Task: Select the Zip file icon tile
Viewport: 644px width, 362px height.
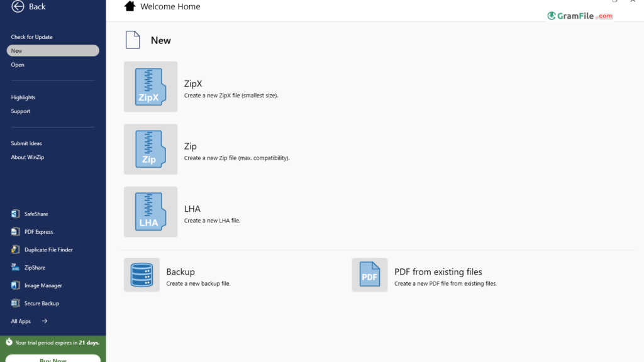Action: [151, 150]
